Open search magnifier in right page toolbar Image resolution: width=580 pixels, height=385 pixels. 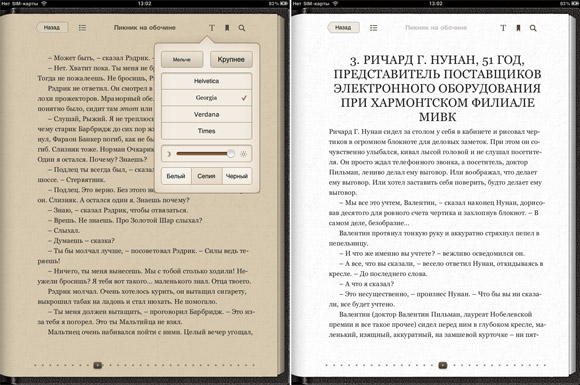coord(533,28)
